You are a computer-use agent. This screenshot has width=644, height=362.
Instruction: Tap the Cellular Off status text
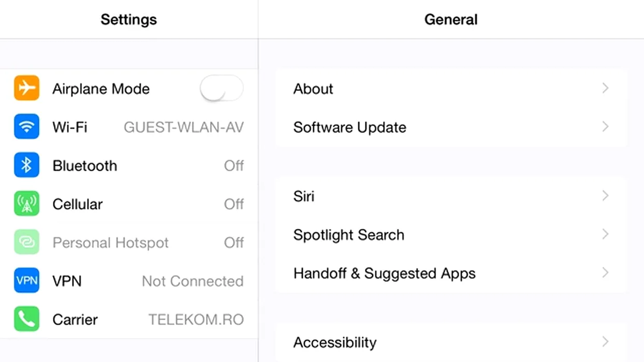click(233, 204)
